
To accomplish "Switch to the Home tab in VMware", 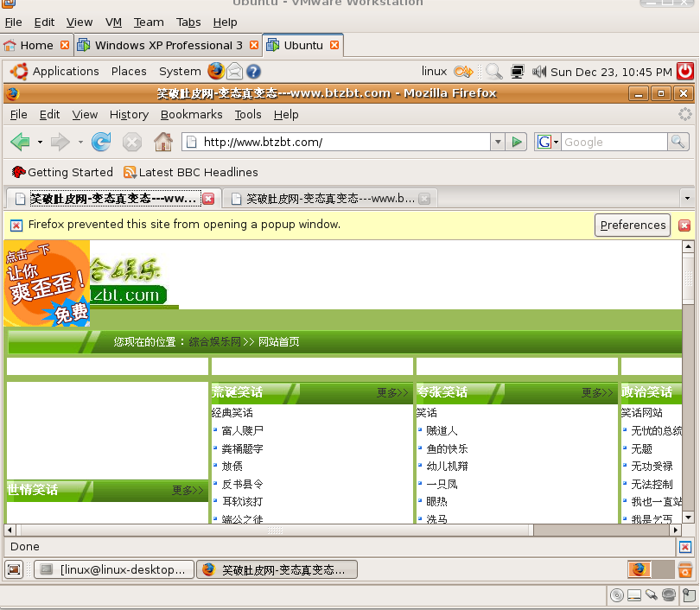I will tap(36, 45).
